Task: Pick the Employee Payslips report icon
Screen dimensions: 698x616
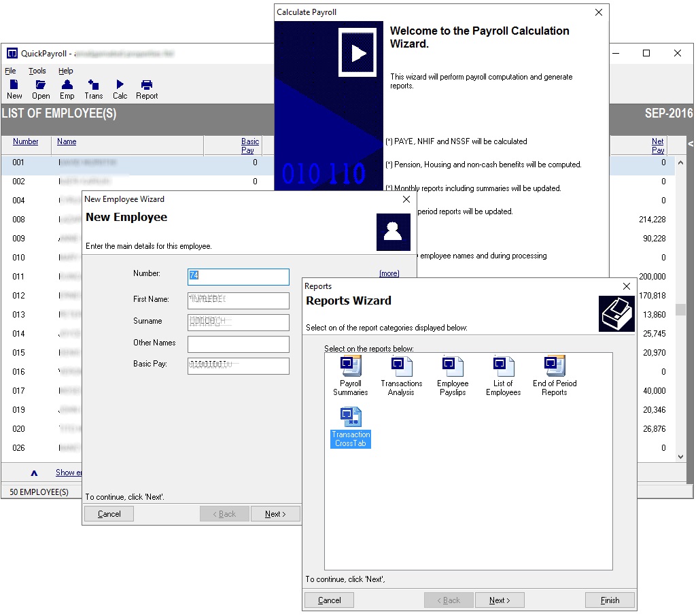Action: (452, 371)
